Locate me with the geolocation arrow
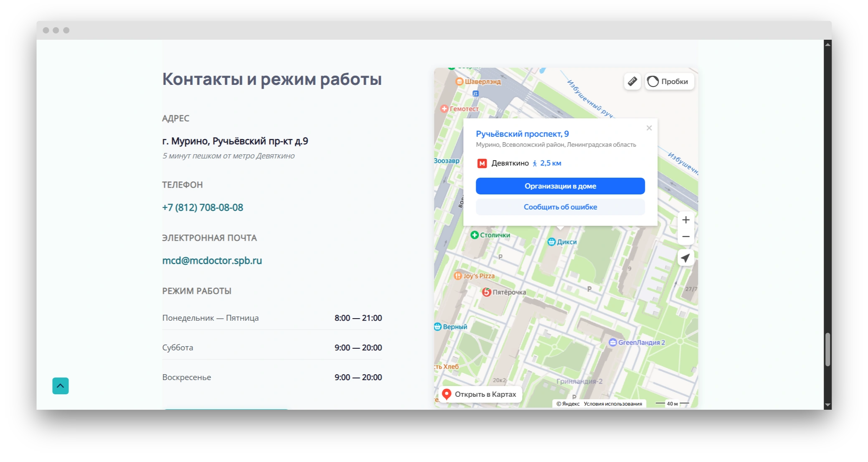Image resolution: width=868 pixels, height=462 pixels. tap(685, 258)
